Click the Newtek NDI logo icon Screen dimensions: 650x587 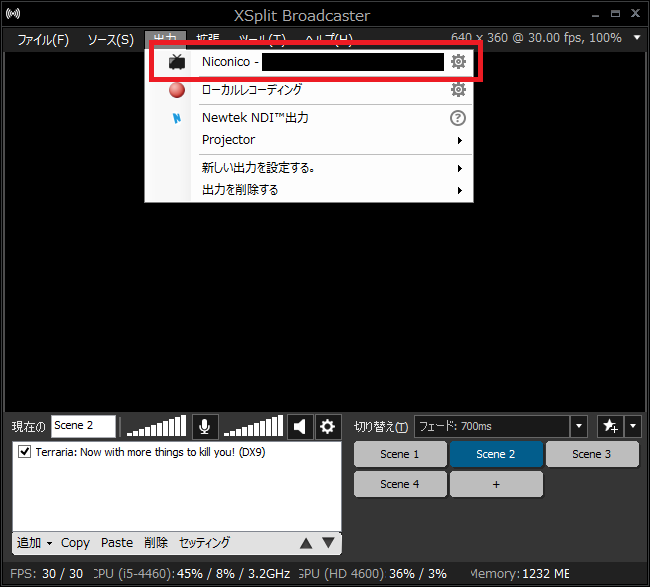pyautogui.click(x=177, y=118)
